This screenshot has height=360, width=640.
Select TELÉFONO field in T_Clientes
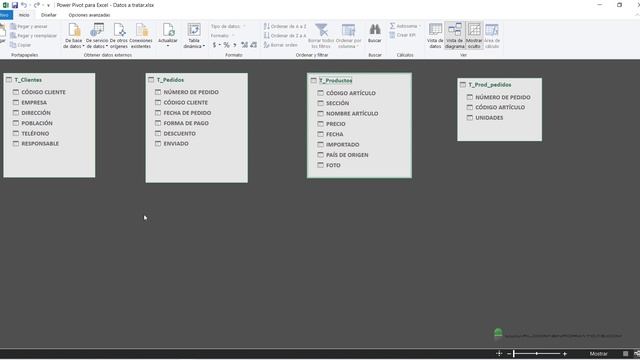35,133
